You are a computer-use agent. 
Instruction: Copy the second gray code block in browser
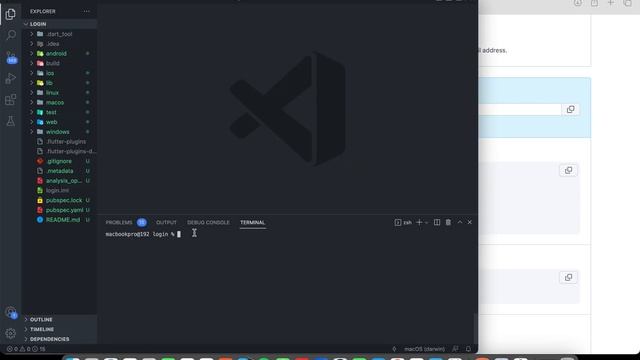click(x=568, y=278)
